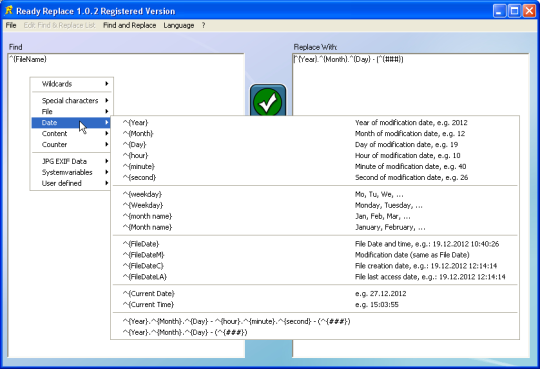Choose capitalized ^{Weekday} full name entry
Image resolution: width=540 pixels, height=369 pixels.
[x=315, y=205]
